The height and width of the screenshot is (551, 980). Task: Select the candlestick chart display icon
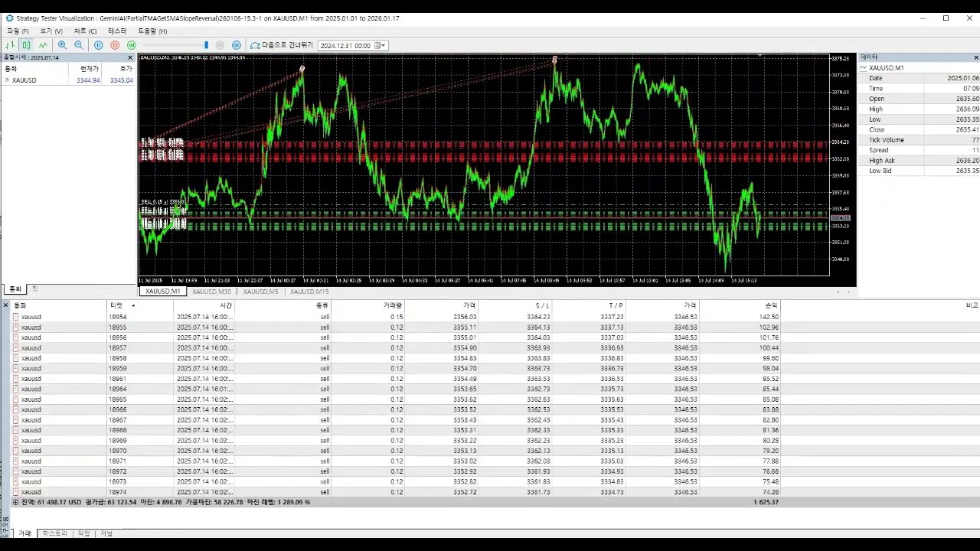(26, 45)
